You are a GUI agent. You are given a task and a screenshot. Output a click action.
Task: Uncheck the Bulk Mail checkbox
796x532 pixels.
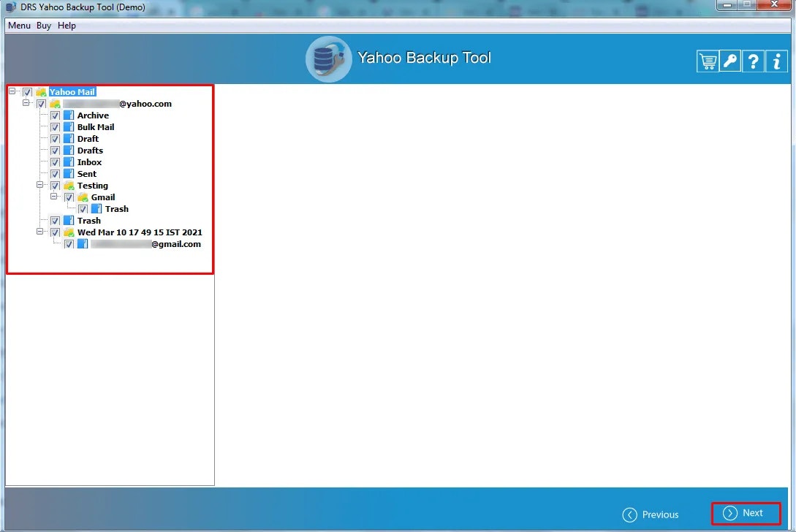pyautogui.click(x=55, y=127)
